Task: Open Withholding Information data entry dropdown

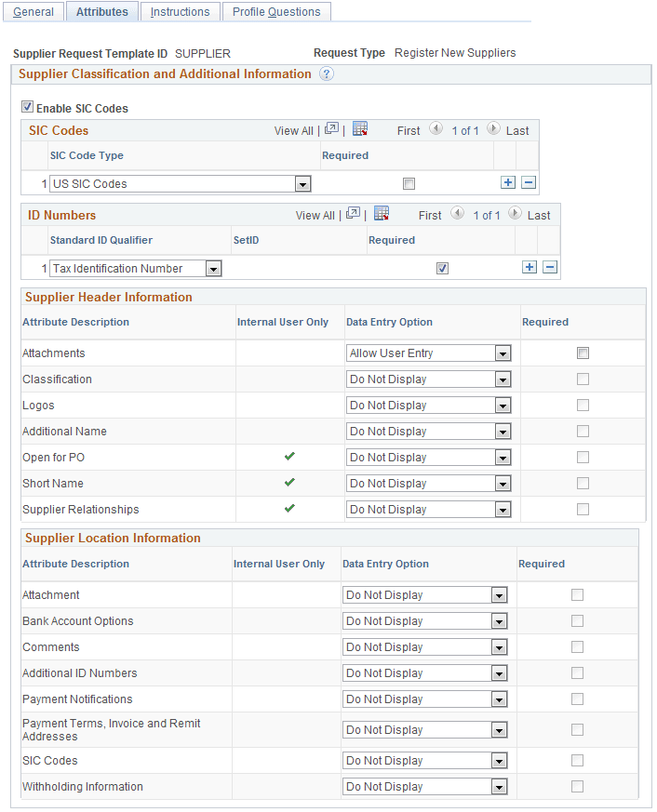Action: click(502, 786)
